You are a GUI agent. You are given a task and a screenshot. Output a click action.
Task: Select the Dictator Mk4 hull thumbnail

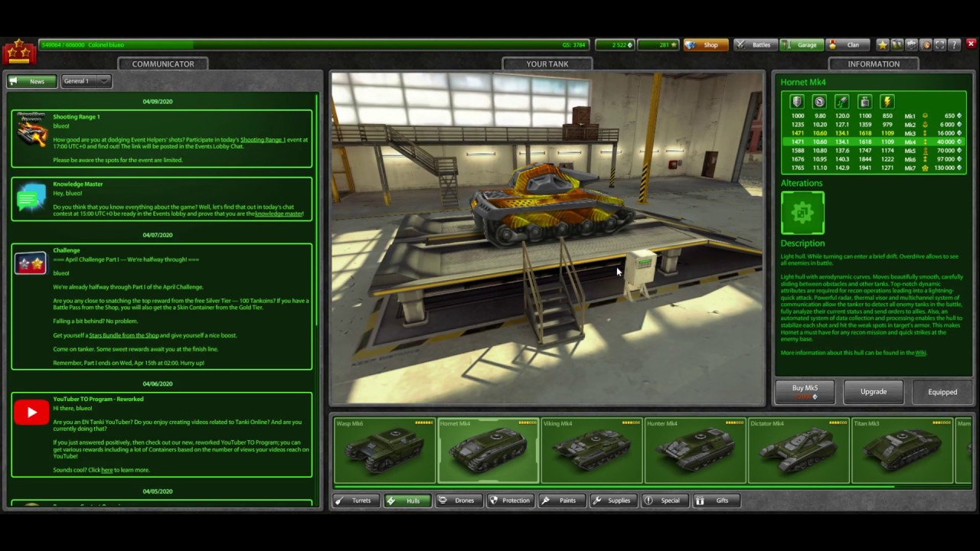coord(799,451)
